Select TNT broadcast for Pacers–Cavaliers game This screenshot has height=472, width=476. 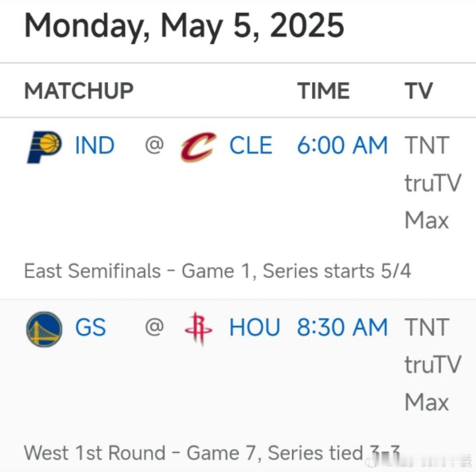[x=427, y=145]
